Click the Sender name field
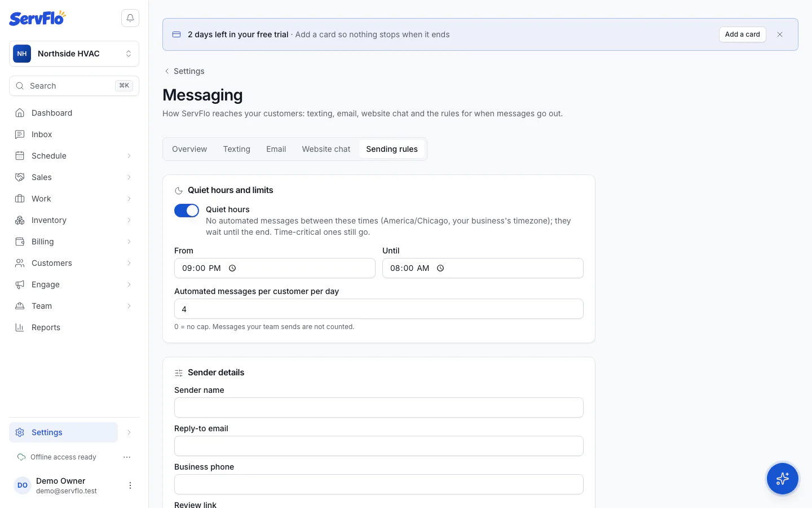Viewport: 812px width, 508px height. (379, 408)
